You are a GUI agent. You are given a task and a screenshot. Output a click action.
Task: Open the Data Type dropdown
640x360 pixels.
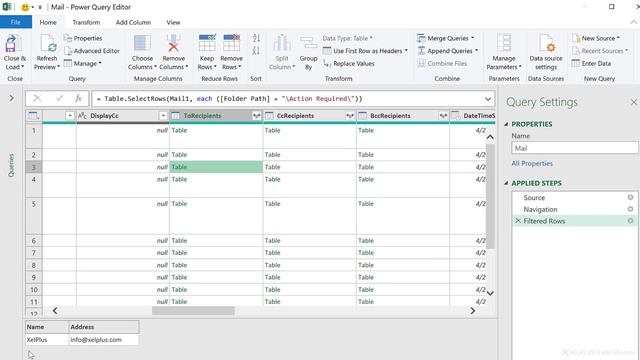(x=347, y=38)
